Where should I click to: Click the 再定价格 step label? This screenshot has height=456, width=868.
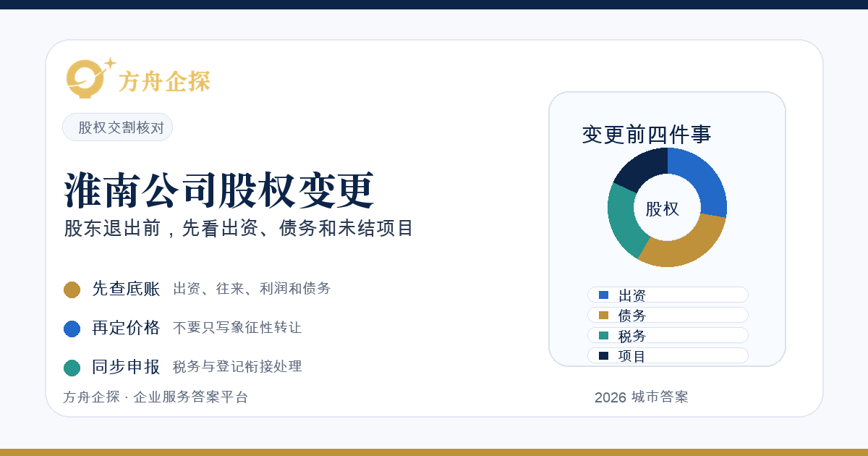click(126, 328)
